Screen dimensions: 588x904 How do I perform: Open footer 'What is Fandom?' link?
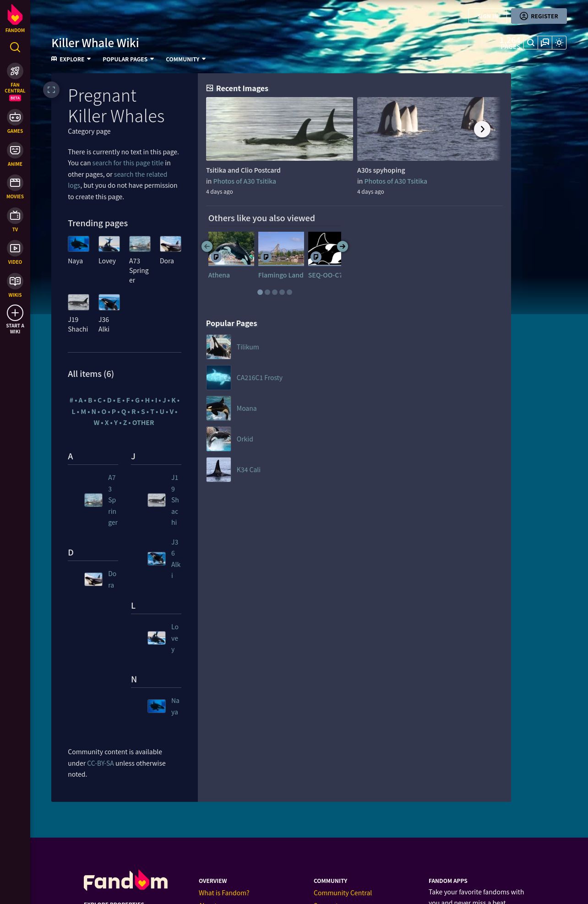[x=224, y=893]
